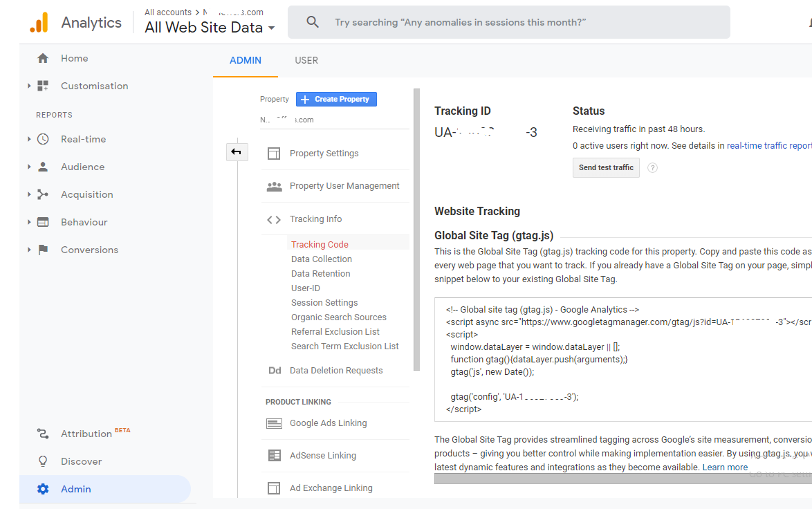
Task: Click the question mark help icon
Action: pos(652,167)
